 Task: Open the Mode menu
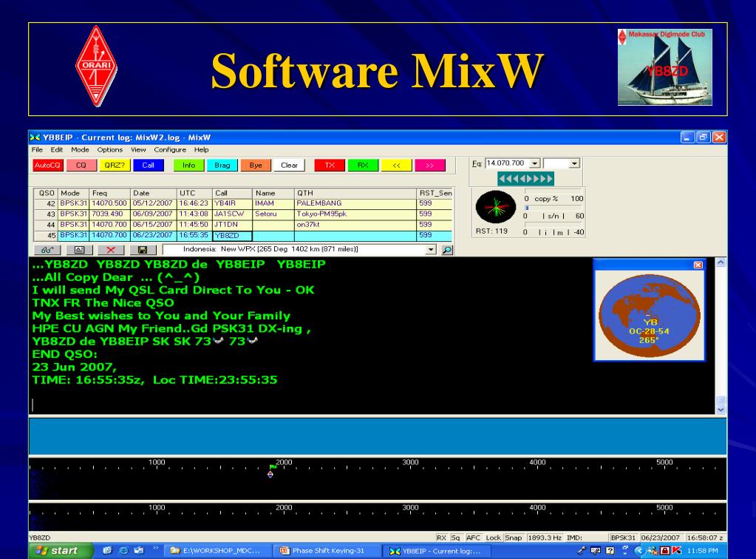pos(80,150)
